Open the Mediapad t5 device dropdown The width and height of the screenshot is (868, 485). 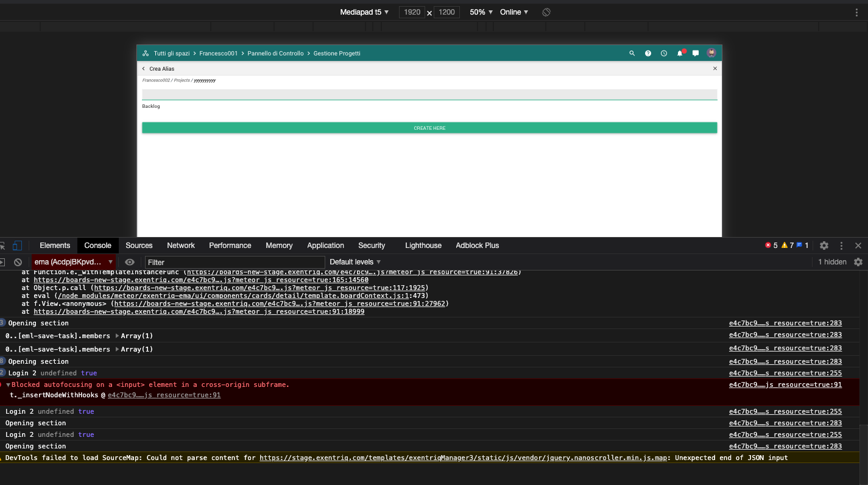364,12
